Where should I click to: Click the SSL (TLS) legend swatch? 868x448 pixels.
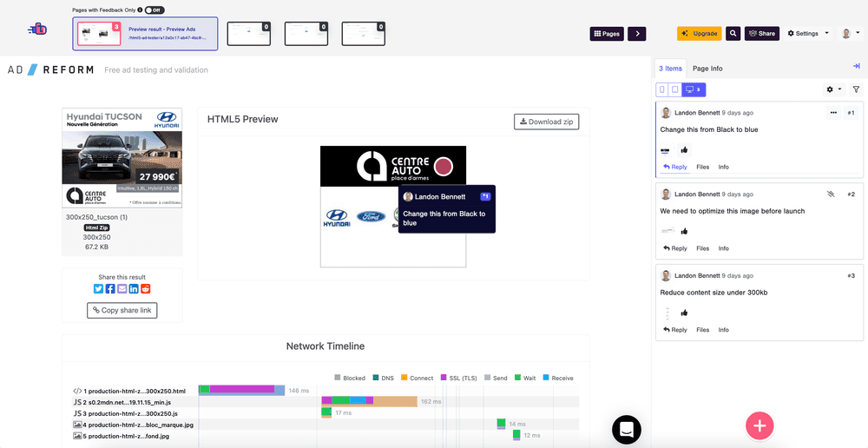[444, 378]
